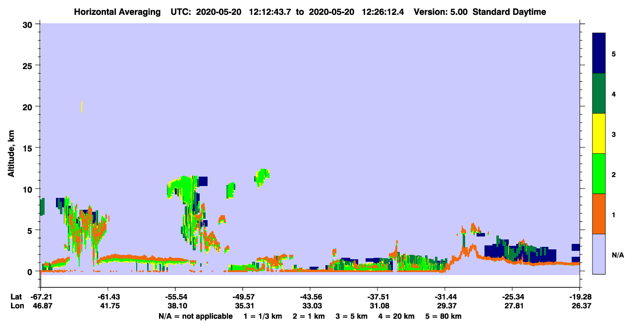This screenshot has height=330, width=644.
Task: Click the y-axis tick label 15
Action: 28,148
